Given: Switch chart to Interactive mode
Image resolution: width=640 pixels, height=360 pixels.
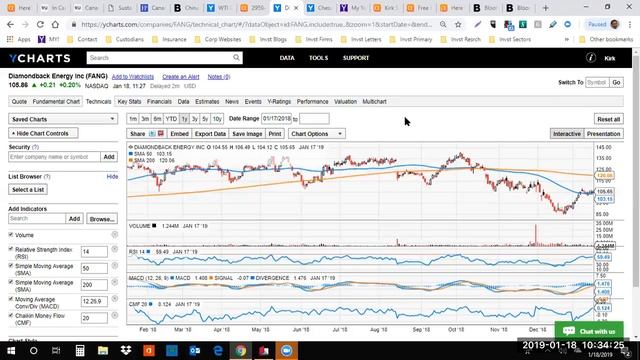Looking at the screenshot, I should (567, 134).
